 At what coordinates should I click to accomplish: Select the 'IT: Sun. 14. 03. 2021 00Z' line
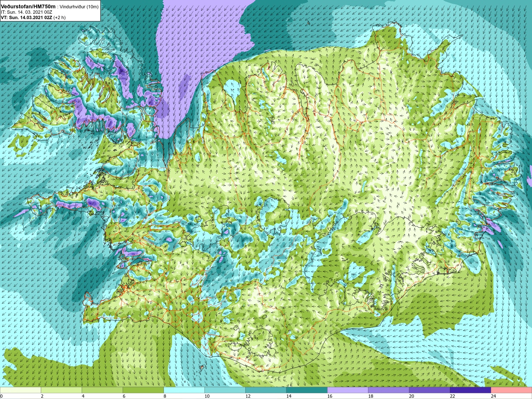pyautogui.click(x=27, y=12)
